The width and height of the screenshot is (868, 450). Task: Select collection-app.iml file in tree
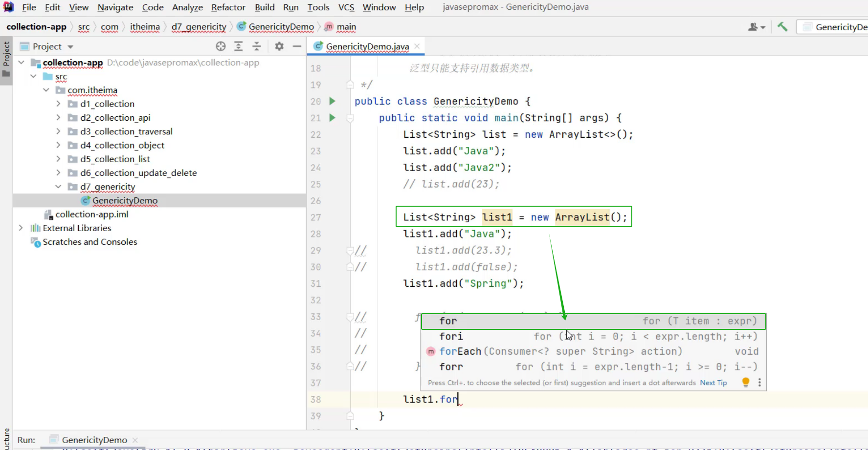point(92,214)
